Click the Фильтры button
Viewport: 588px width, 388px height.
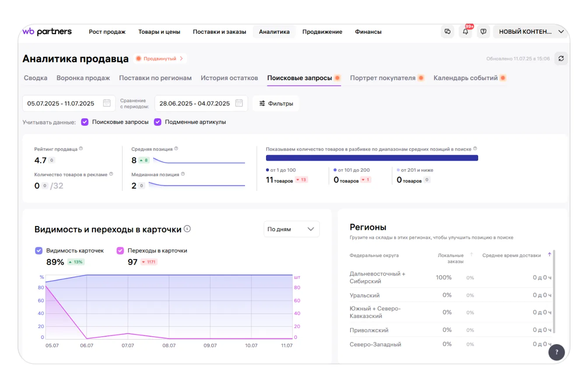coord(276,103)
